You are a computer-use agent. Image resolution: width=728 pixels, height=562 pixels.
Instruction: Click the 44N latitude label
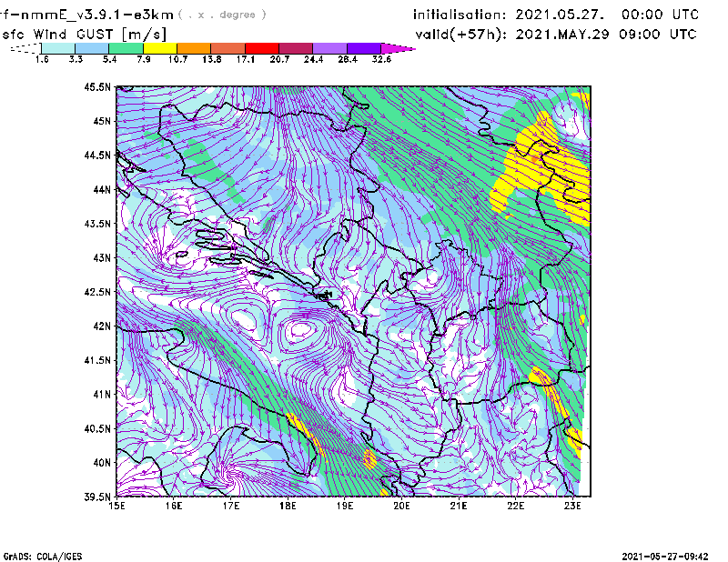(x=102, y=189)
